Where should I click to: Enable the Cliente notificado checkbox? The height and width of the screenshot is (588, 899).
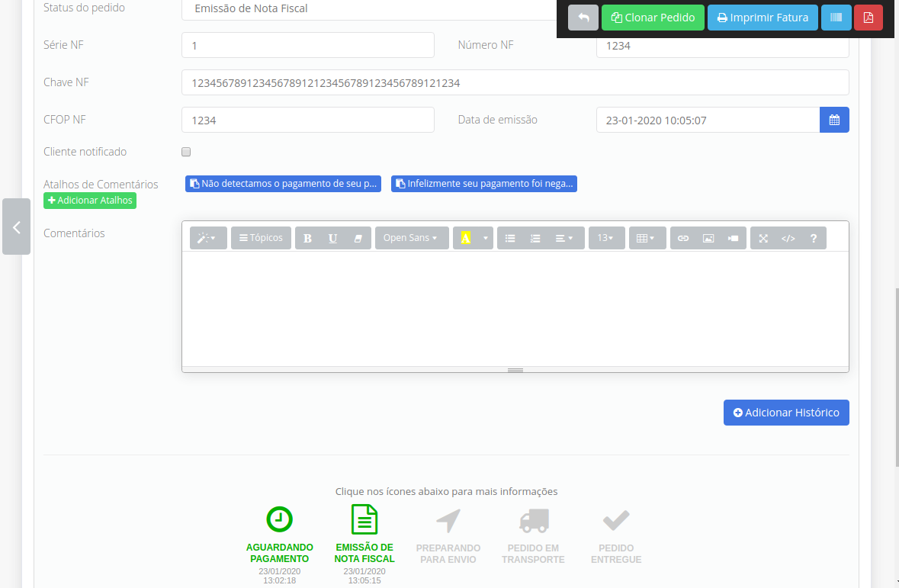click(x=186, y=152)
